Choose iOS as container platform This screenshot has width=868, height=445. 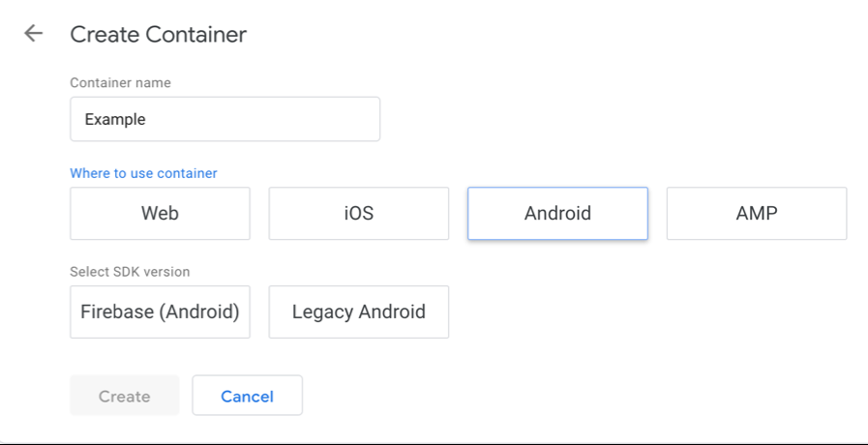358,214
